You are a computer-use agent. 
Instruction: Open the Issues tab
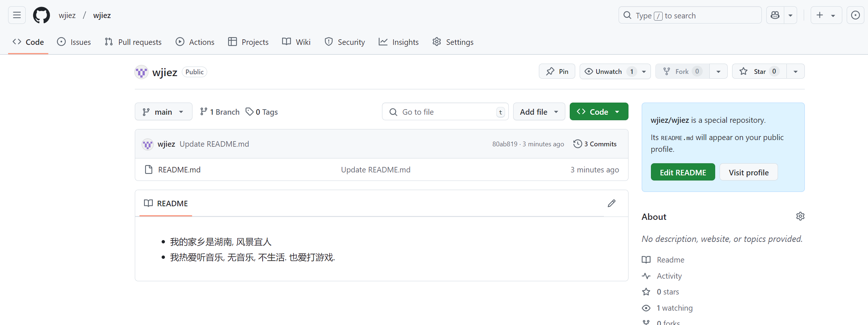[74, 42]
